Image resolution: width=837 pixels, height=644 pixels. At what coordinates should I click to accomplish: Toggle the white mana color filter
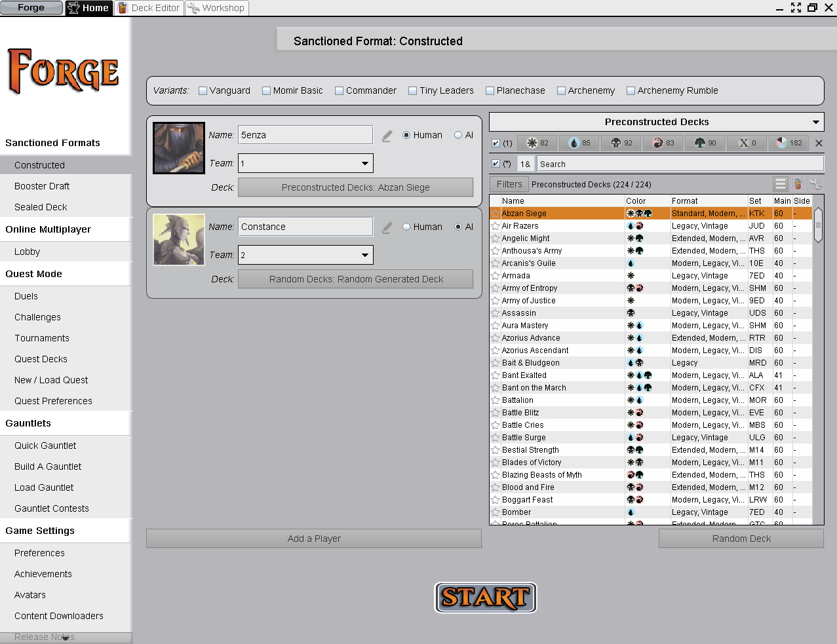(x=537, y=143)
